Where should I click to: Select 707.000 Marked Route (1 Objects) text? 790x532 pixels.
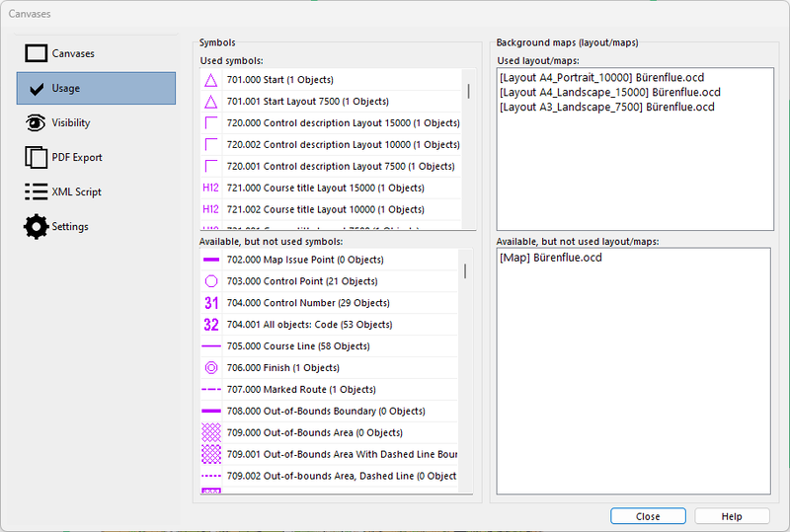pyautogui.click(x=301, y=390)
